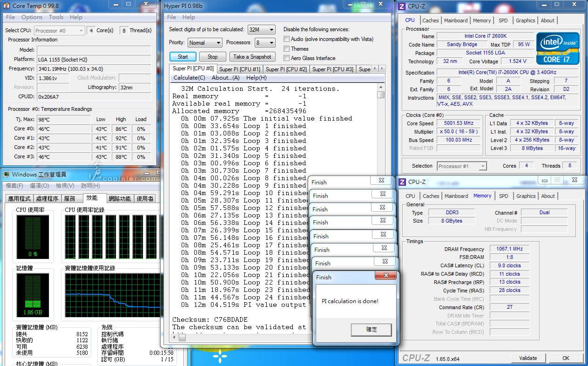The height and width of the screenshot is (366, 588).
Task: Open About...(A) menu in Super PI
Action: 225,78
